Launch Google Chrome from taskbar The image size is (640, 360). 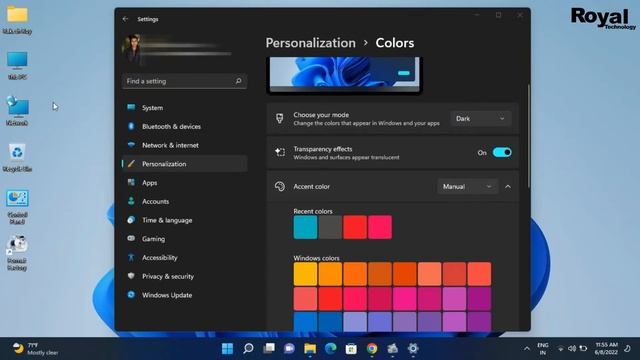click(372, 349)
